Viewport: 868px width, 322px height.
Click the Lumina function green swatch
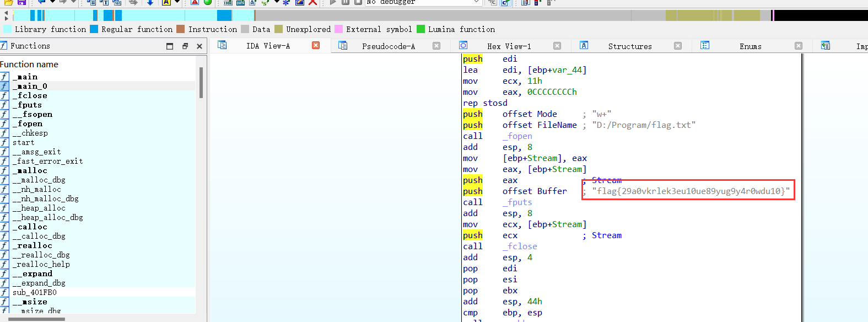420,29
